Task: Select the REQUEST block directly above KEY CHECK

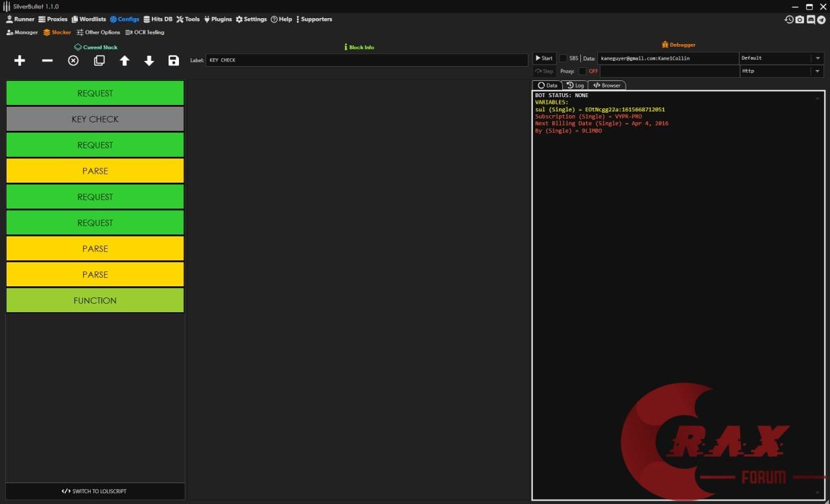Action: click(95, 93)
